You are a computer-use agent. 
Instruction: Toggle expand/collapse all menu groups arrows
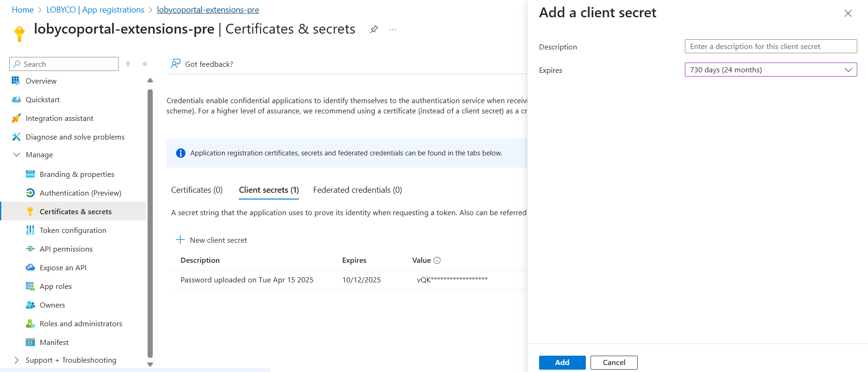pyautogui.click(x=128, y=64)
